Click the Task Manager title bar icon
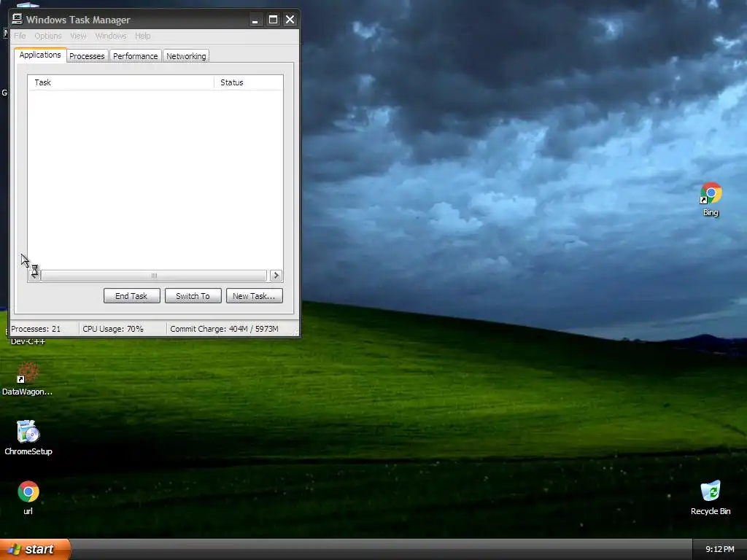 tap(18, 19)
